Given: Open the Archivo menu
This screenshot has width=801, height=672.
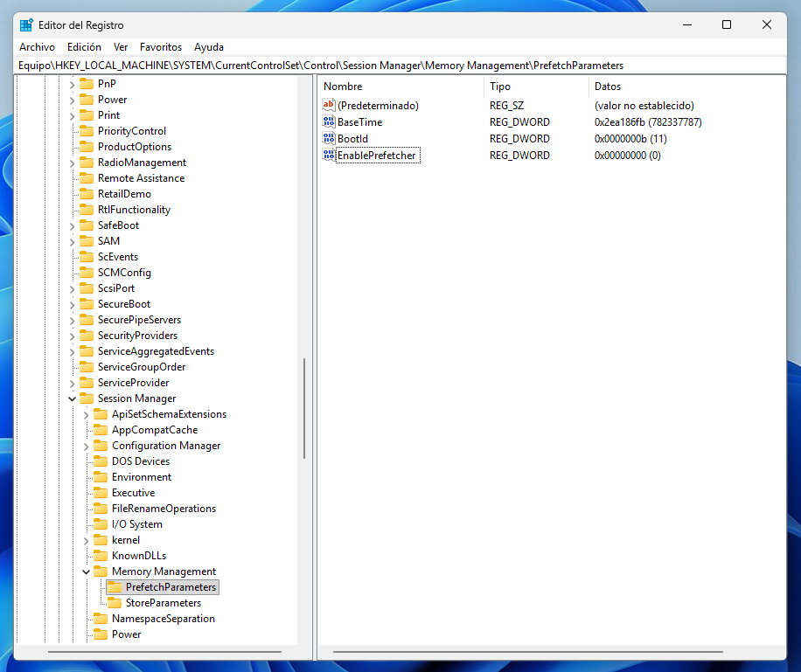Looking at the screenshot, I should click(x=37, y=47).
